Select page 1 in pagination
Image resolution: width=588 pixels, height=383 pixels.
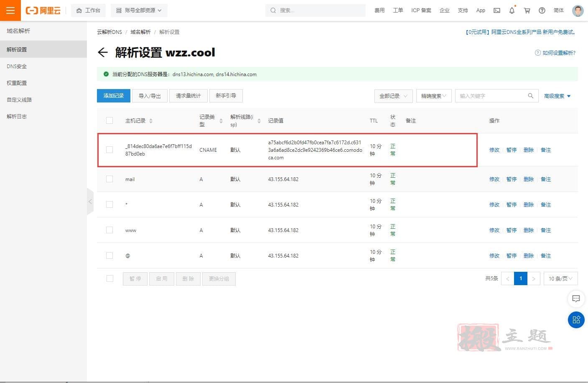[521, 278]
